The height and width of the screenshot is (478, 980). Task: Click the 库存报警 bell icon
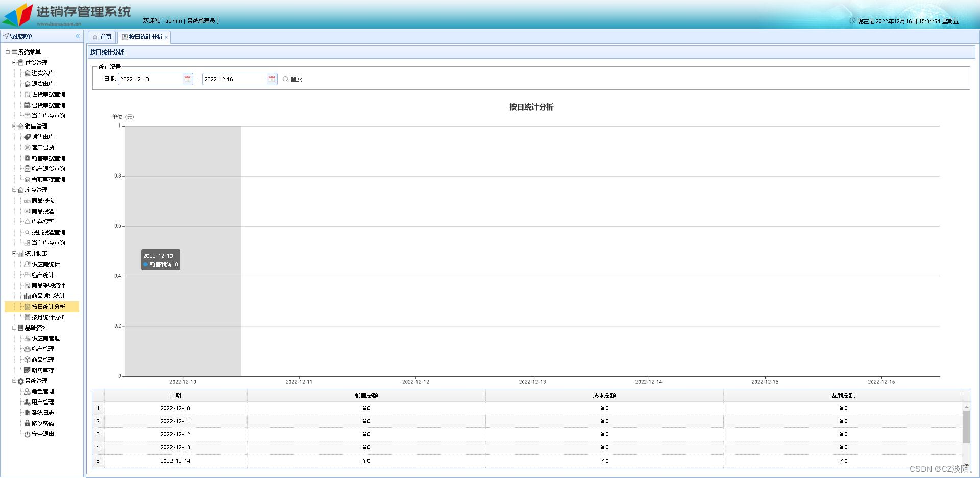pos(28,222)
